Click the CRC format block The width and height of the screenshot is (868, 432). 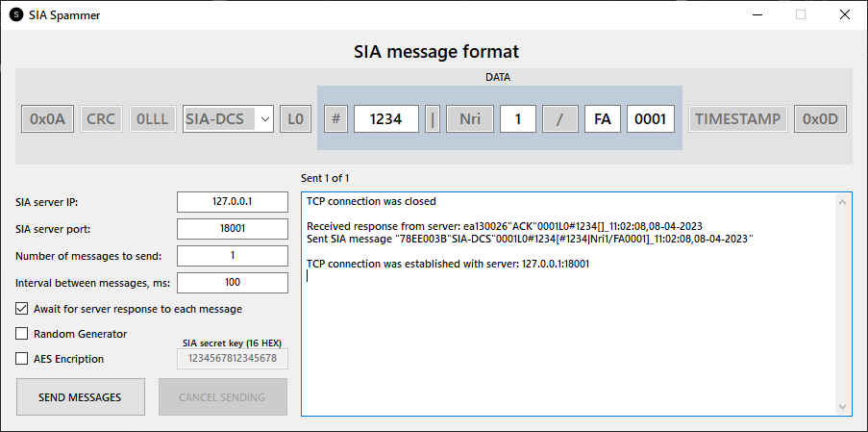coord(101,119)
